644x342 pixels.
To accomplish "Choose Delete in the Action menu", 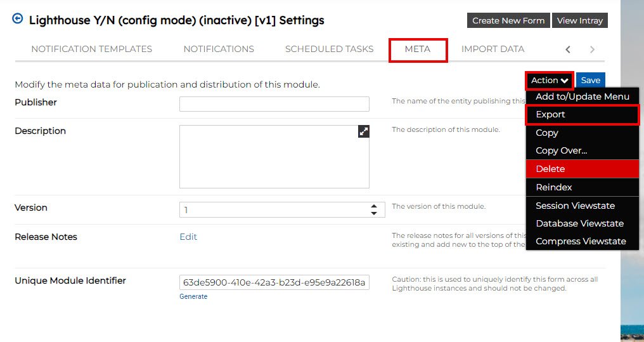I will click(x=550, y=169).
